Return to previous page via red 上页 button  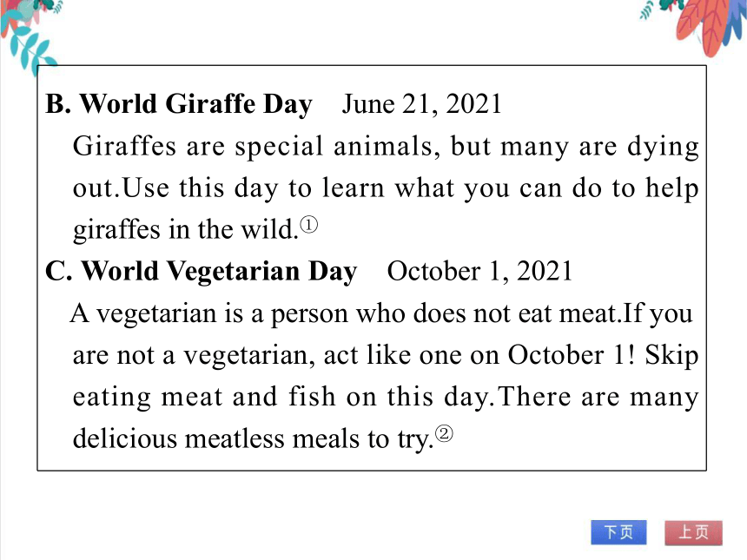[x=693, y=532]
